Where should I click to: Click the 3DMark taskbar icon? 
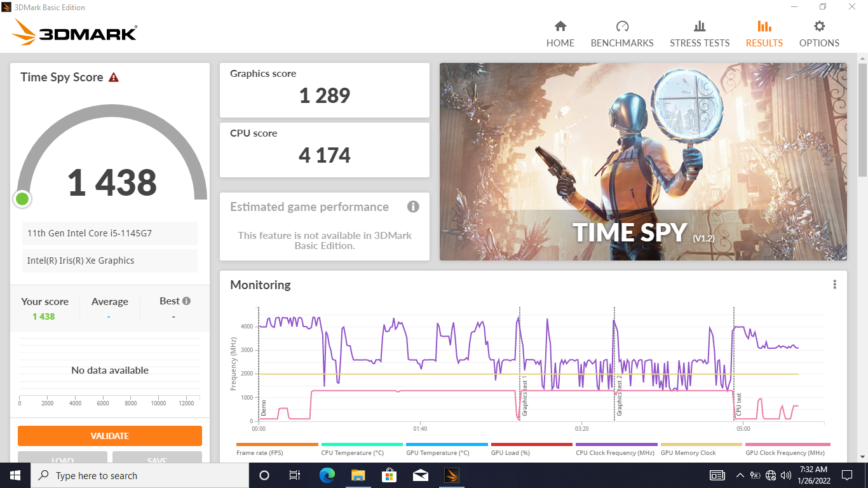[451, 475]
